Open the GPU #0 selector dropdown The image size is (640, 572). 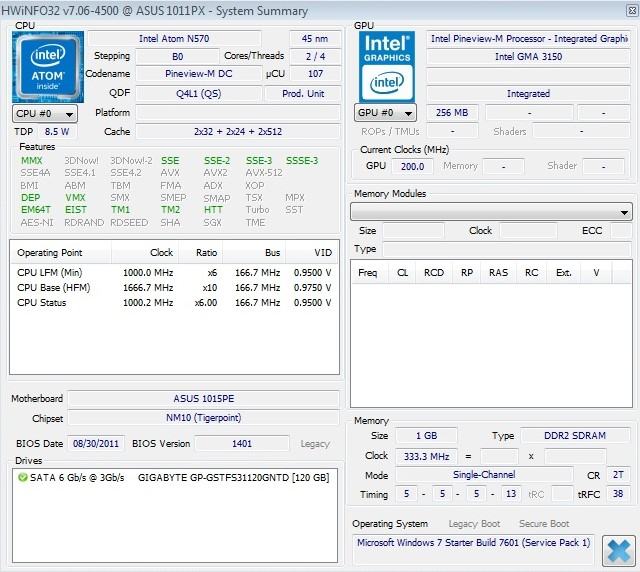coord(385,113)
